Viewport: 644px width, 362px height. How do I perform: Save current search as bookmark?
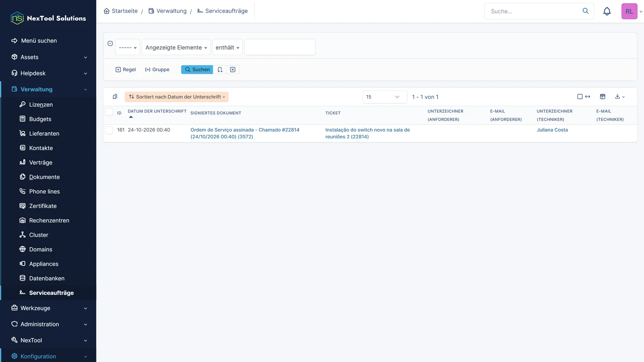tap(220, 70)
